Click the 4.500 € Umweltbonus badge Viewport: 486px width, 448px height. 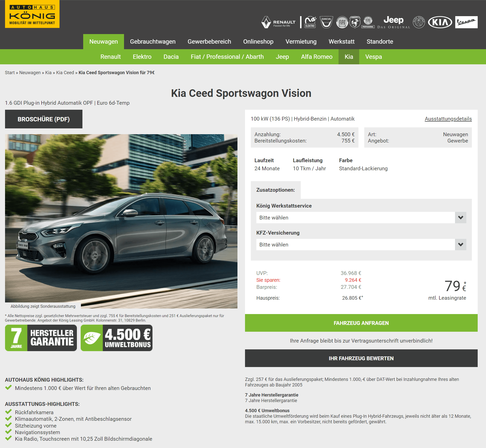tap(116, 338)
